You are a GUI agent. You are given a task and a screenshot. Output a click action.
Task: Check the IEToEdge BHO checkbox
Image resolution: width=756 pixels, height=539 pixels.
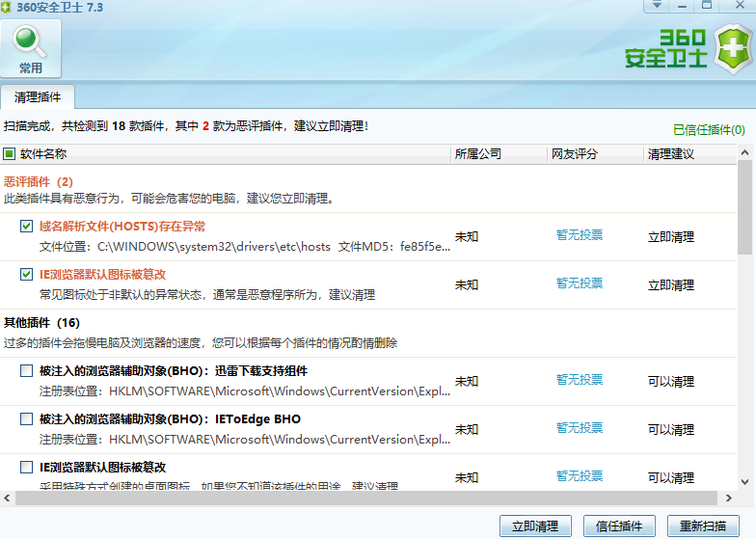click(26, 419)
